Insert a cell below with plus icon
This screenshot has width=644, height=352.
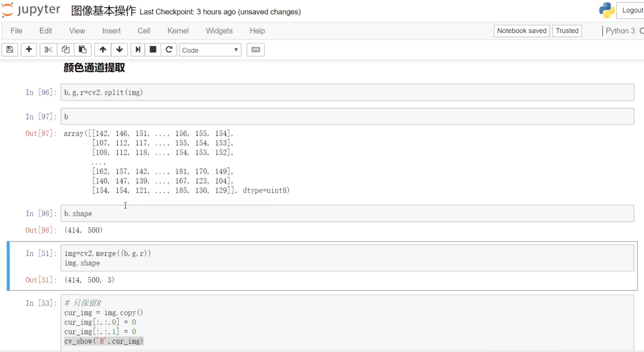pos(29,50)
